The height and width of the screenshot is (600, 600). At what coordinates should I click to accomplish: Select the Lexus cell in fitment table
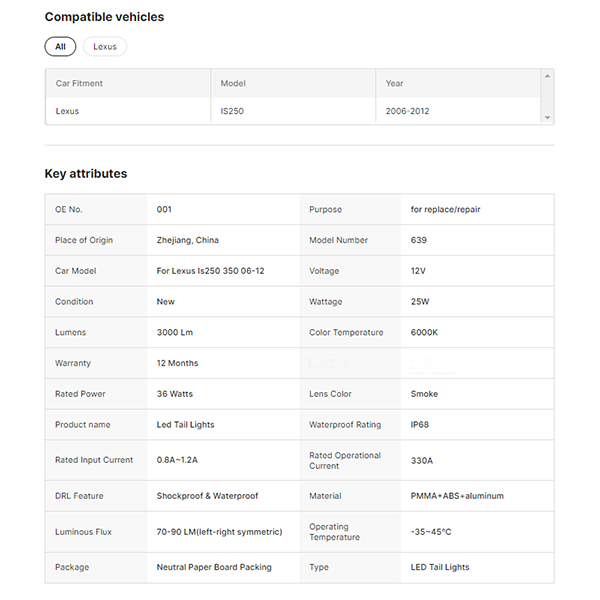point(67,111)
